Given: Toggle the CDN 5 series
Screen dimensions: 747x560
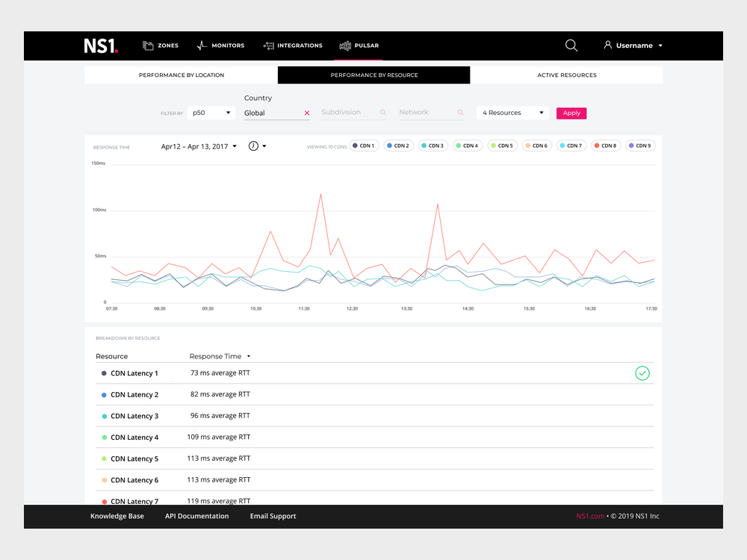Looking at the screenshot, I should [502, 146].
